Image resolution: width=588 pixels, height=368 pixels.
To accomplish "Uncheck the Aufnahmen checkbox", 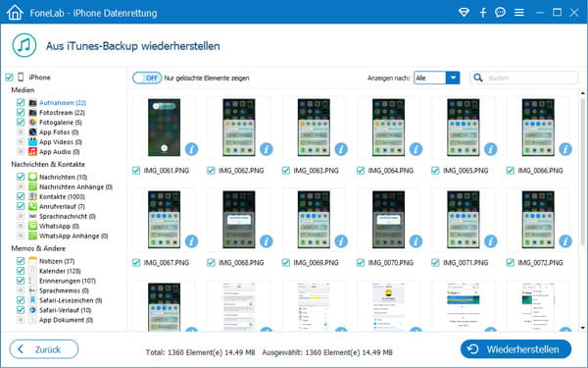I will tap(21, 102).
